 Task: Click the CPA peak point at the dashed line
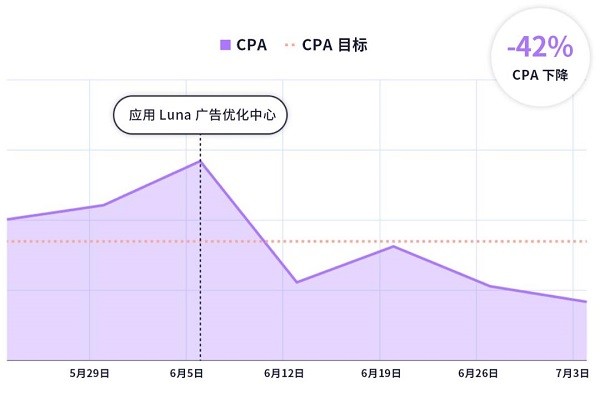pyautogui.click(x=200, y=161)
